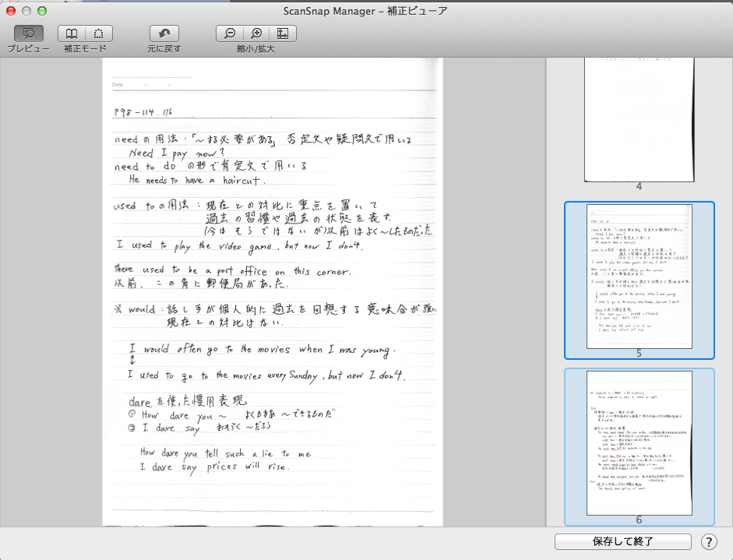Select page 6 thumbnail
Image resolution: width=733 pixels, height=560 pixels.
point(639,443)
